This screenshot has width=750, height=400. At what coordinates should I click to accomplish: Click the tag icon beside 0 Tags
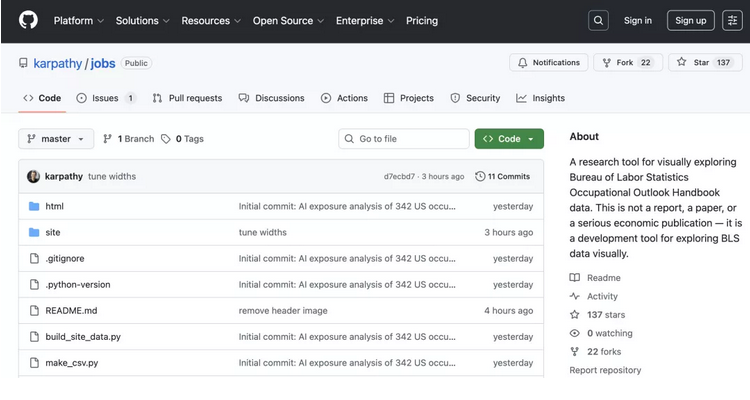(165, 139)
